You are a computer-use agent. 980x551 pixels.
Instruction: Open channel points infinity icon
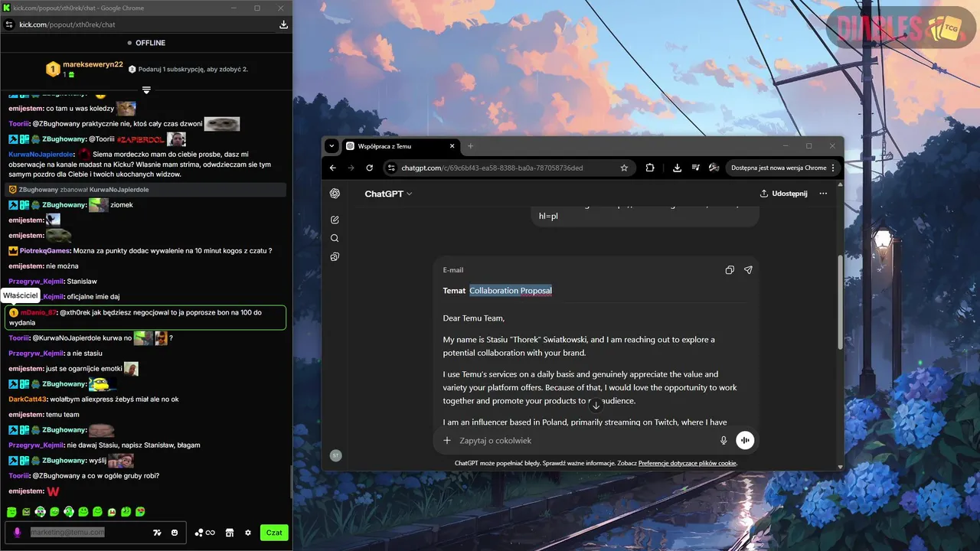[204, 533]
